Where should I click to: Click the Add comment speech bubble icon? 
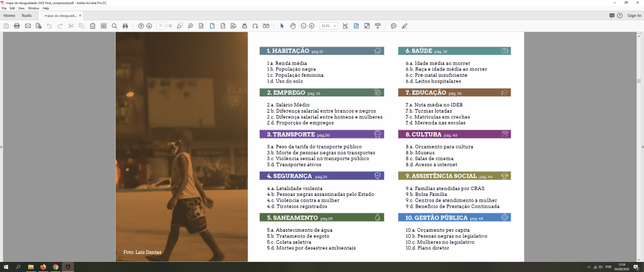394,26
